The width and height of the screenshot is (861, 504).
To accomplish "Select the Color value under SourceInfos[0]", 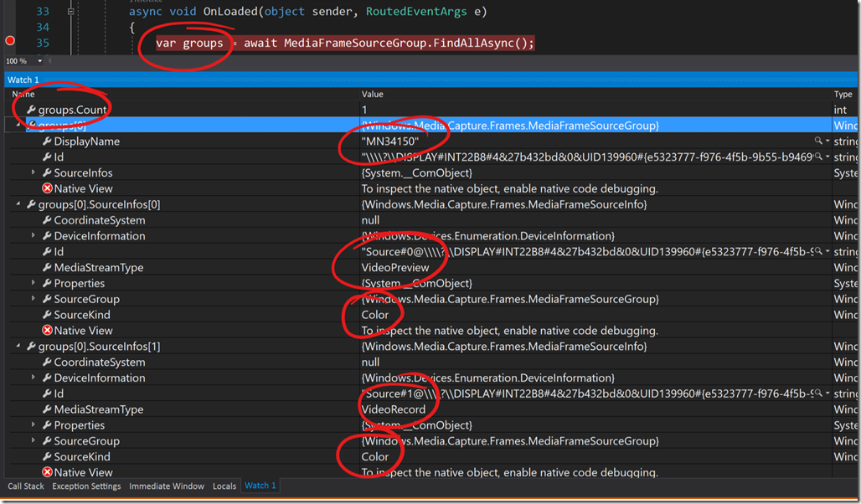I will [374, 315].
